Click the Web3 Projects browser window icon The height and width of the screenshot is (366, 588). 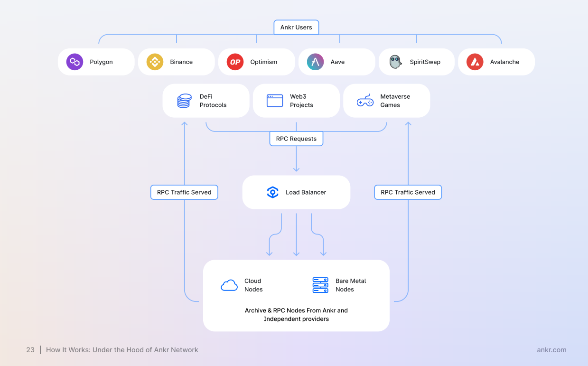(275, 101)
